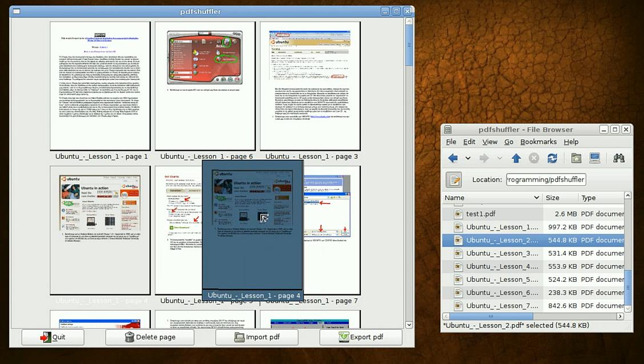
Task: Sort files by the Type column
Action: (601, 197)
